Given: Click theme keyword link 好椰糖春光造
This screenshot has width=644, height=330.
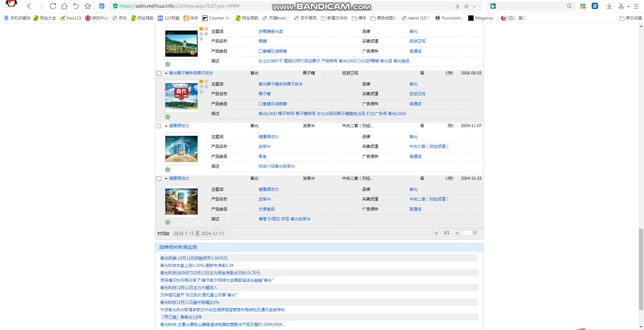Looking at the screenshot, I should [x=271, y=31].
